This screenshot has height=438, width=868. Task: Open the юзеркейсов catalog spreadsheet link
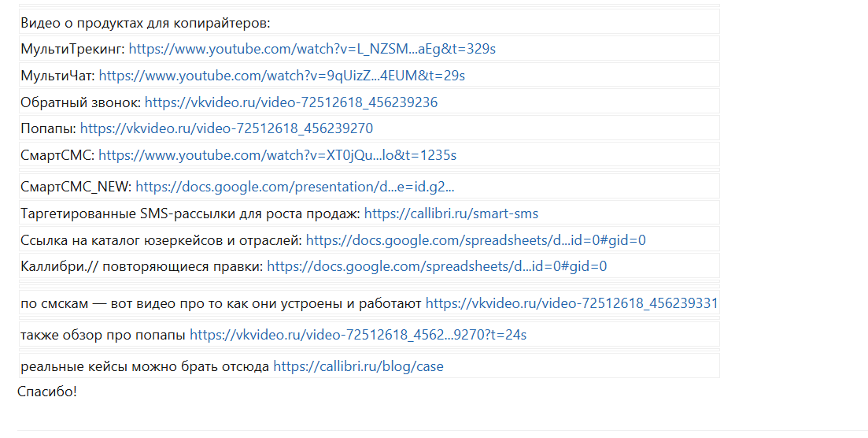point(476,240)
